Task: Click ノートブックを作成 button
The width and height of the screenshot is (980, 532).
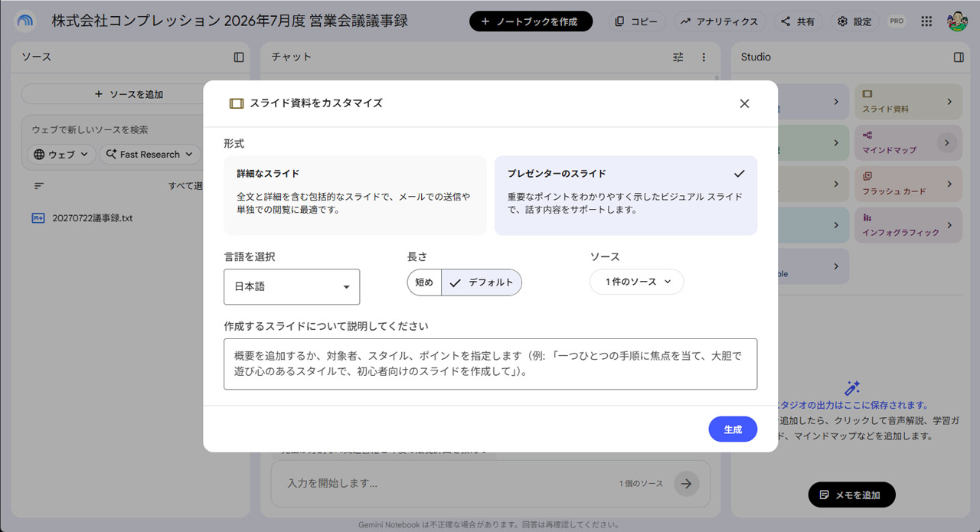Action: pyautogui.click(x=531, y=21)
